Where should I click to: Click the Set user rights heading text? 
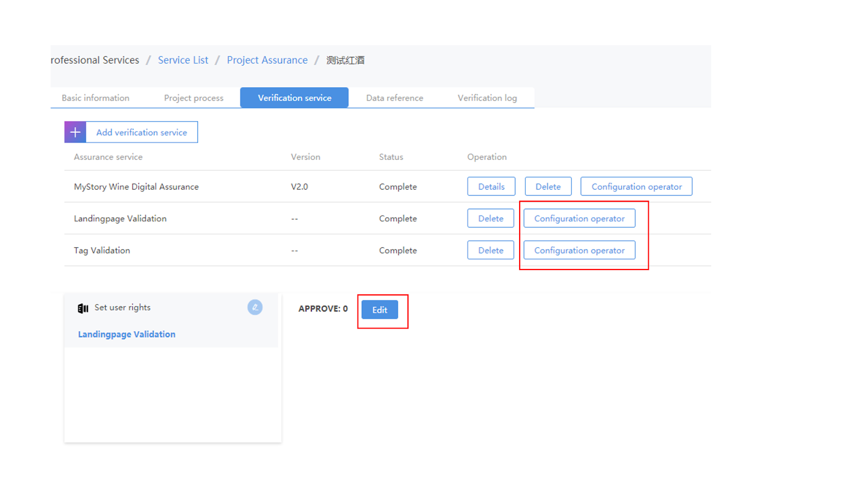[x=123, y=307]
